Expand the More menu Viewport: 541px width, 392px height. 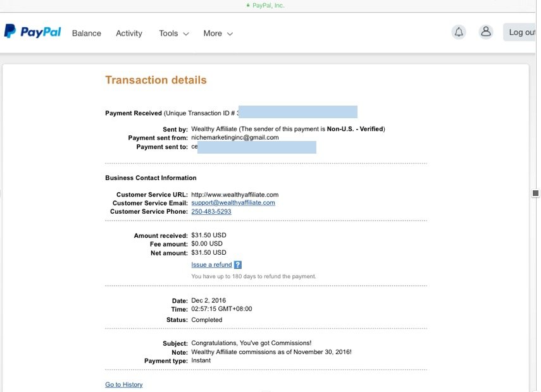pyautogui.click(x=218, y=34)
